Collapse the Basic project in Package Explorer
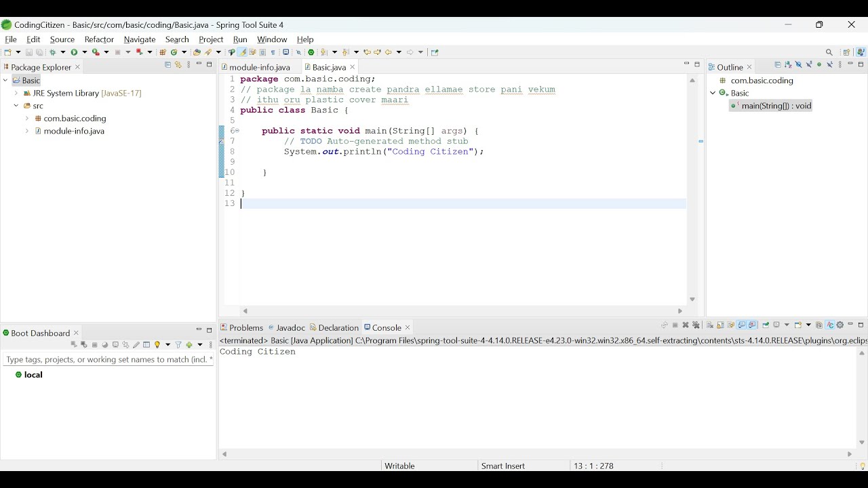868x488 pixels. tap(5, 80)
